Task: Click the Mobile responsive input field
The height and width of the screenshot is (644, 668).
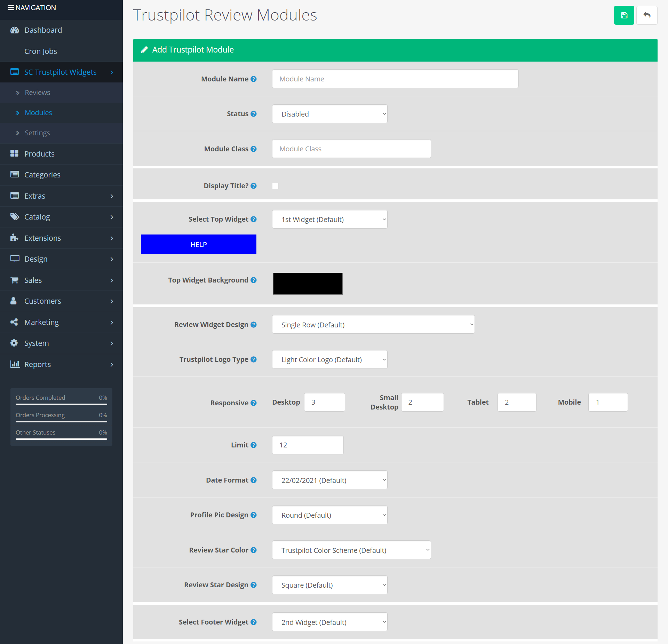Action: [x=608, y=402]
